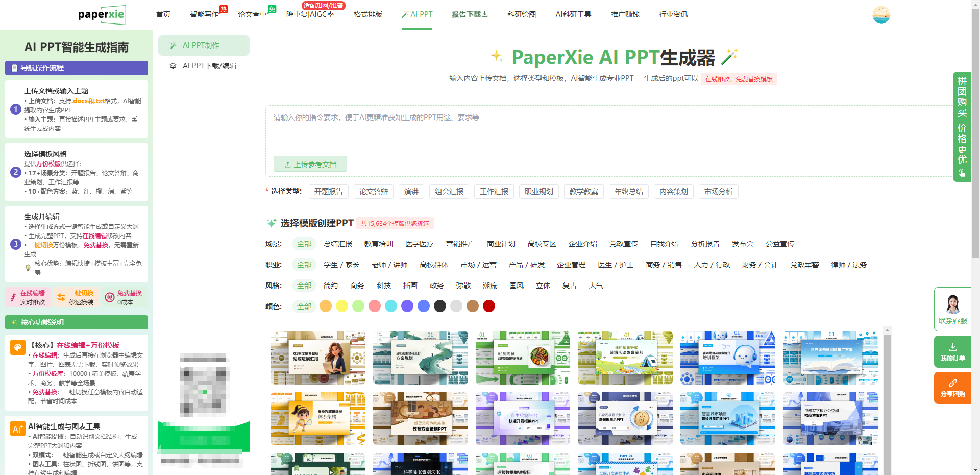The height and width of the screenshot is (475, 980).
Task: Select 年终总结 type option
Action: click(x=629, y=192)
